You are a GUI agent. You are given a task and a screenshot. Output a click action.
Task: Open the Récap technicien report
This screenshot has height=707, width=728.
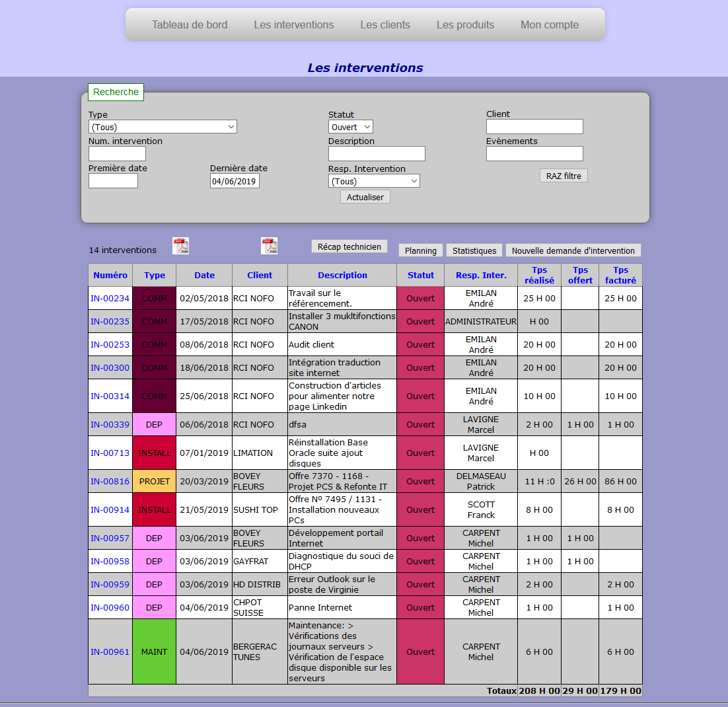coord(349,246)
